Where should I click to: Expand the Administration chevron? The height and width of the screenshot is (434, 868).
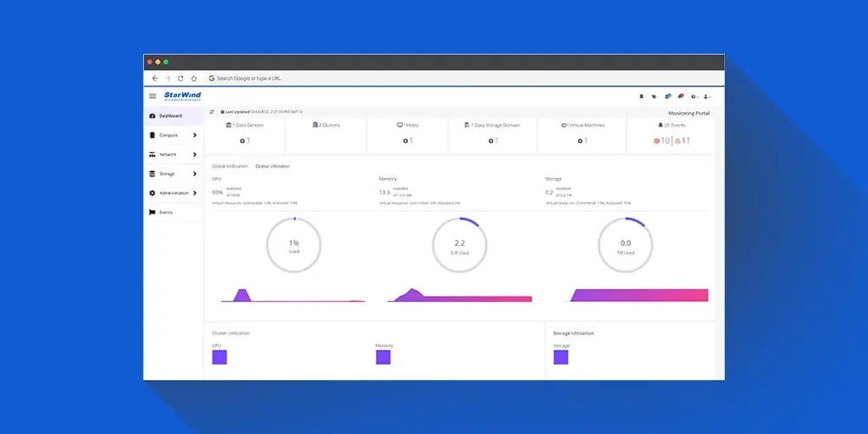(x=194, y=194)
